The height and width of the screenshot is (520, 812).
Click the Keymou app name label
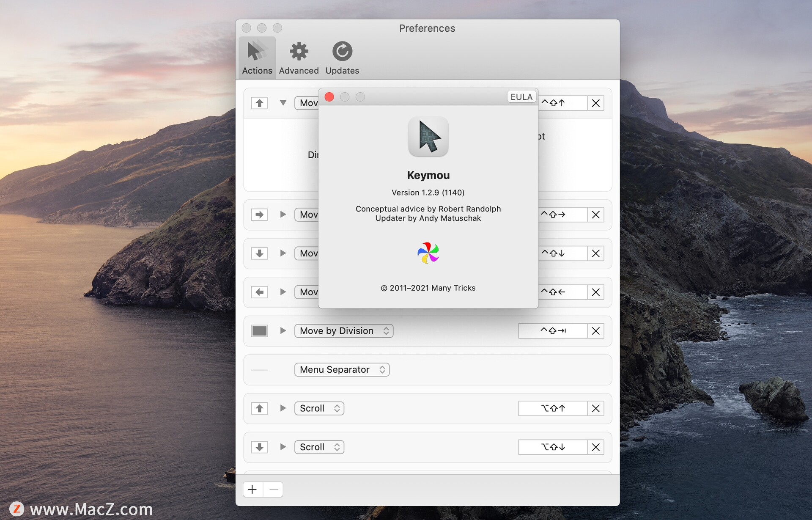pos(428,175)
